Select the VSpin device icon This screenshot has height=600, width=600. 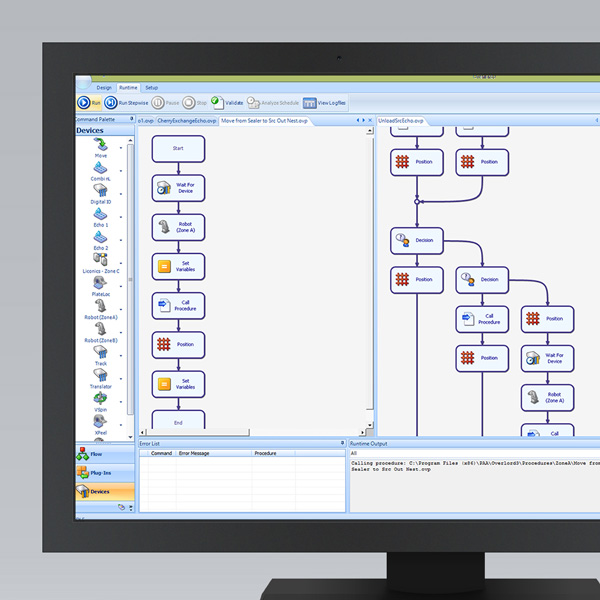[100, 398]
